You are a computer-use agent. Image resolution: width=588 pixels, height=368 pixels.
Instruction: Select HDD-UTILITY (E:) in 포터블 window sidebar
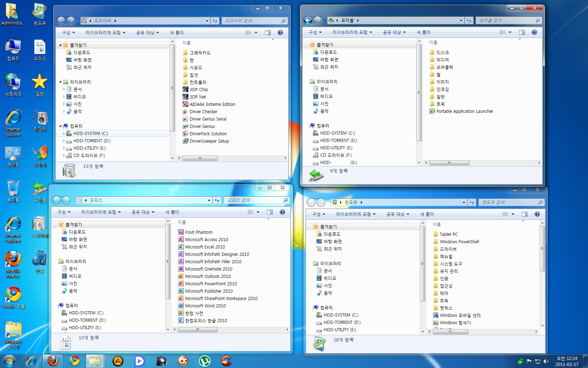pyautogui.click(x=332, y=148)
